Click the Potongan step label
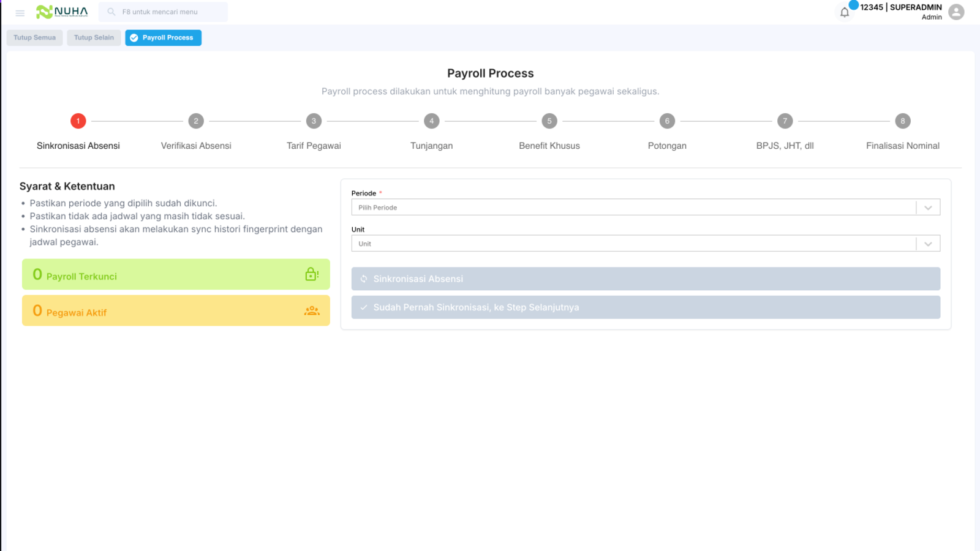 pos(667,146)
